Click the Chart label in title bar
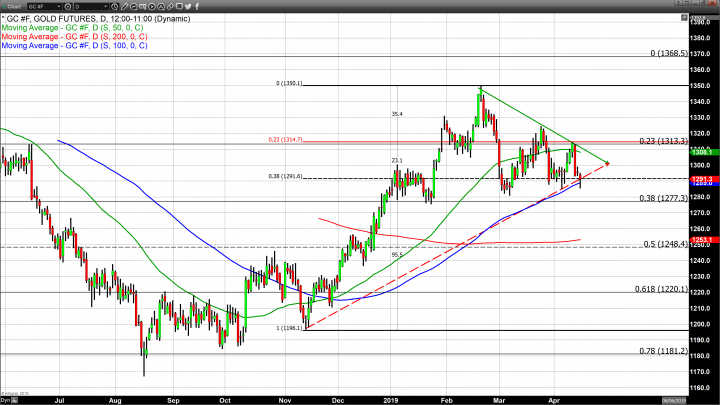The width and height of the screenshot is (720, 405). [x=14, y=7]
